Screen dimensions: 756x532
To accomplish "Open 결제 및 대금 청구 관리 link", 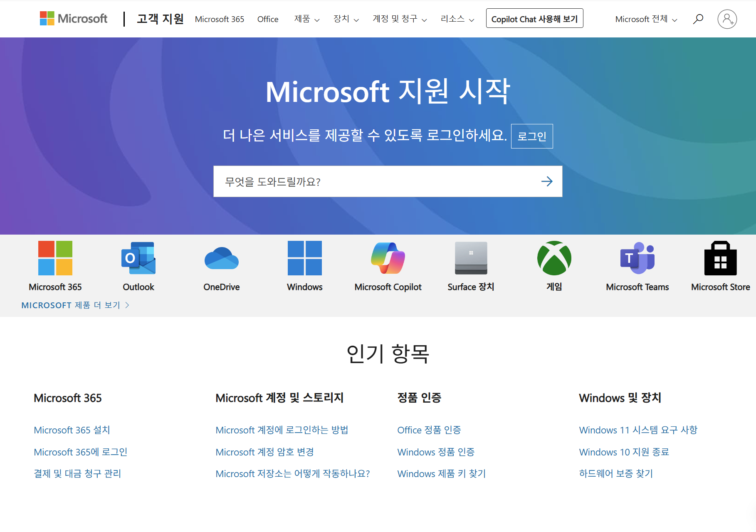I will [77, 474].
